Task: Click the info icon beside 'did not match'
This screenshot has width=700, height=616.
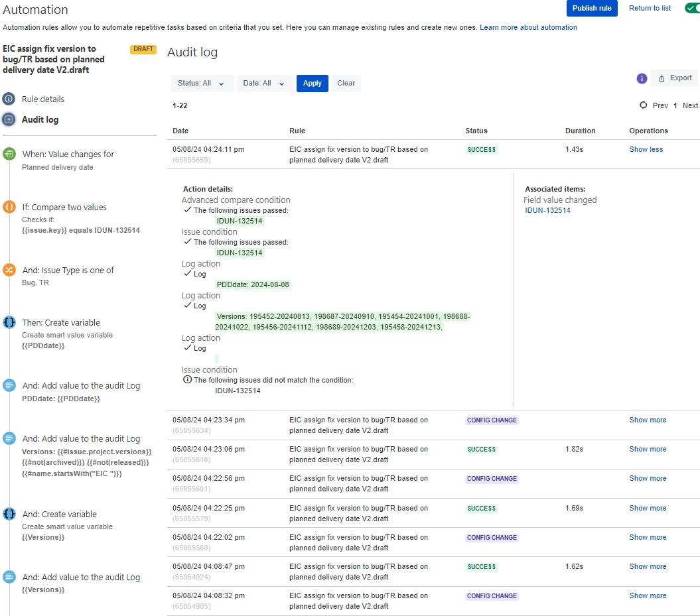Action: tap(188, 379)
